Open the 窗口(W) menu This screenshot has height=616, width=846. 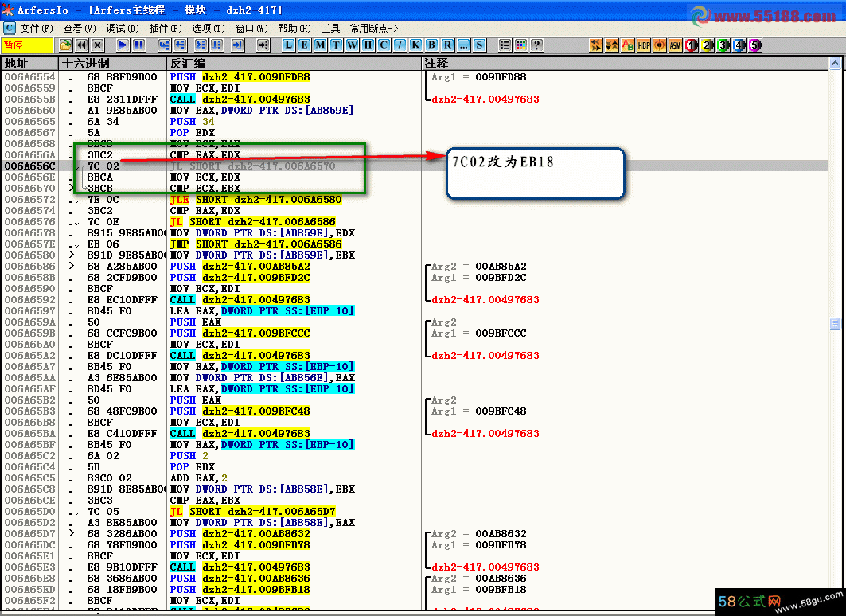tap(251, 28)
